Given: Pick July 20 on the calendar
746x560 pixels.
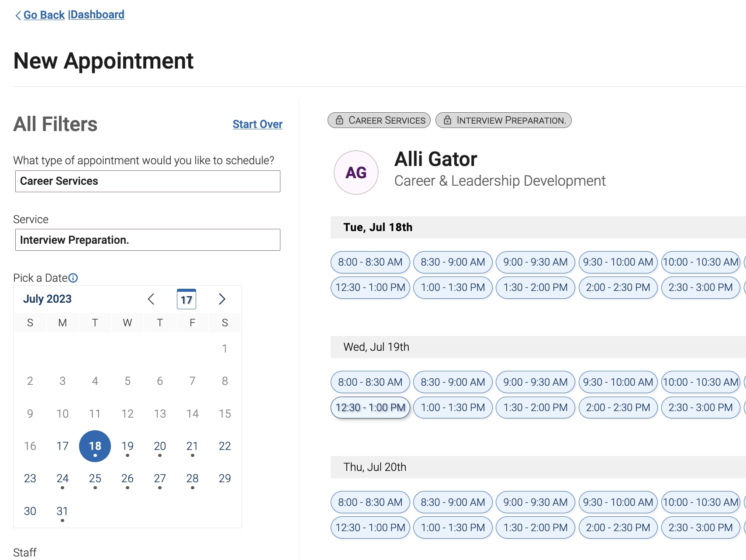Looking at the screenshot, I should 160,446.
